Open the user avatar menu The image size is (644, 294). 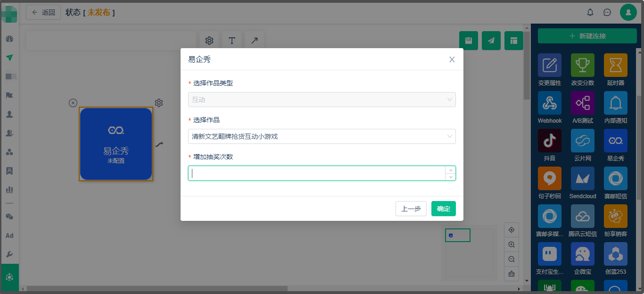point(628,12)
